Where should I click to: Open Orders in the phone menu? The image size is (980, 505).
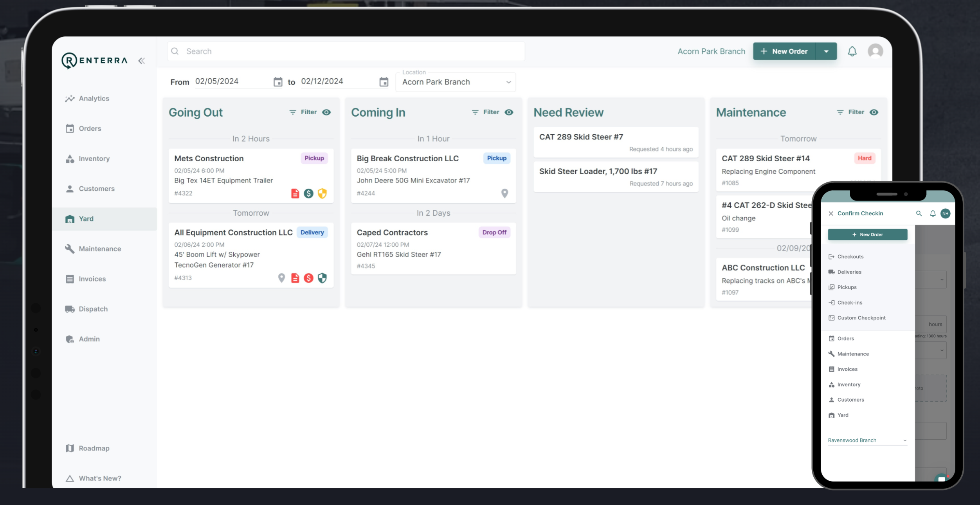point(867,339)
